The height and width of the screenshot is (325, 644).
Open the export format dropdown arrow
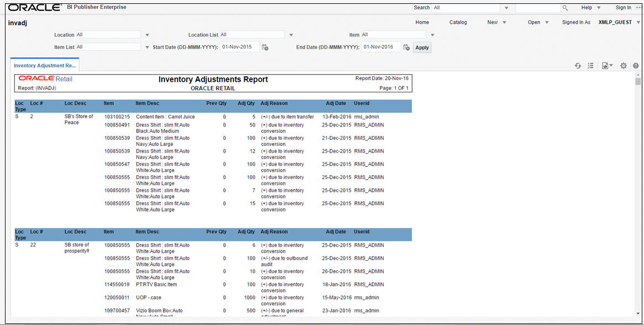point(611,65)
